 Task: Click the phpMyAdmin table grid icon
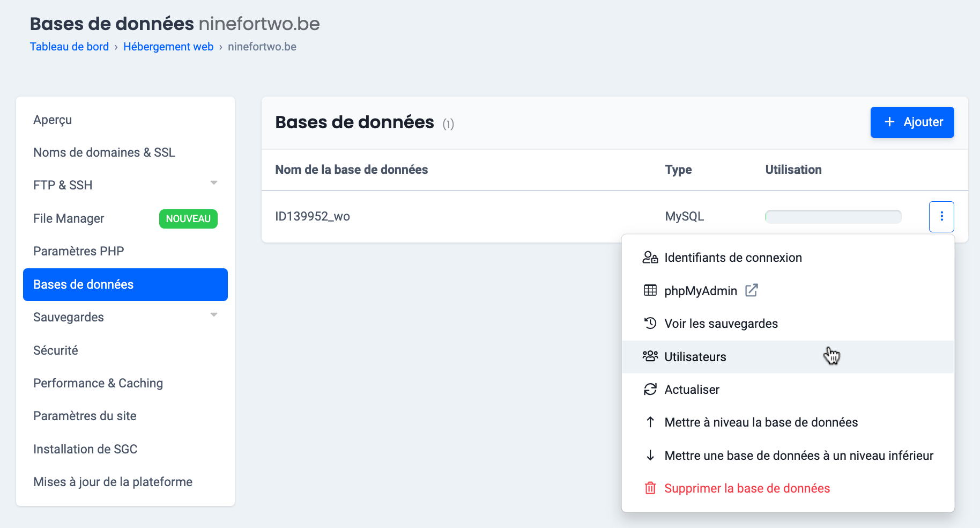[x=650, y=291]
